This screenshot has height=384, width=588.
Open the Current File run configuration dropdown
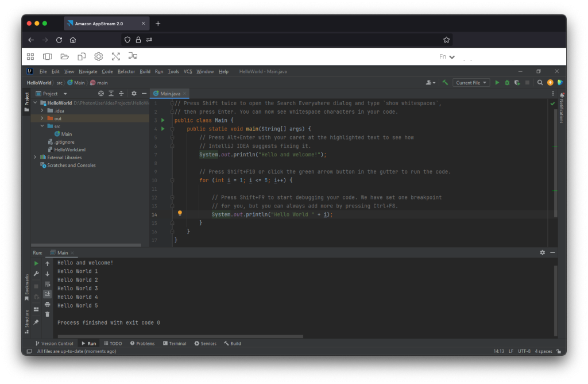(471, 82)
